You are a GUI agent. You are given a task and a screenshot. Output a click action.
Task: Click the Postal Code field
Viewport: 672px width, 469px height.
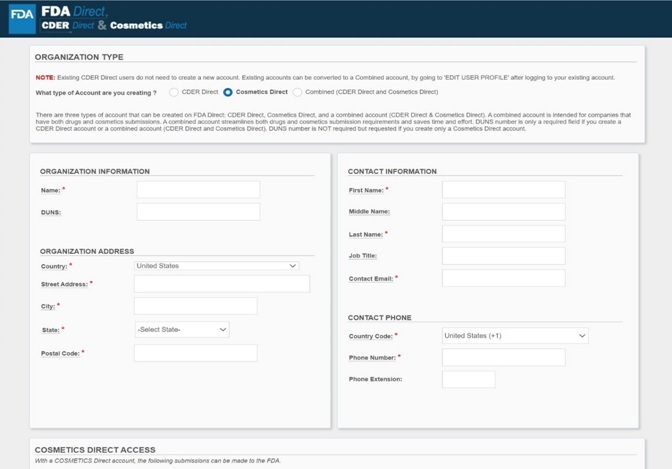click(195, 353)
